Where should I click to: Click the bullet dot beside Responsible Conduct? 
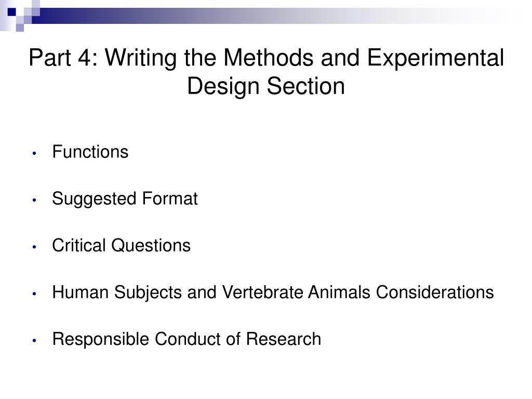pos(34,341)
